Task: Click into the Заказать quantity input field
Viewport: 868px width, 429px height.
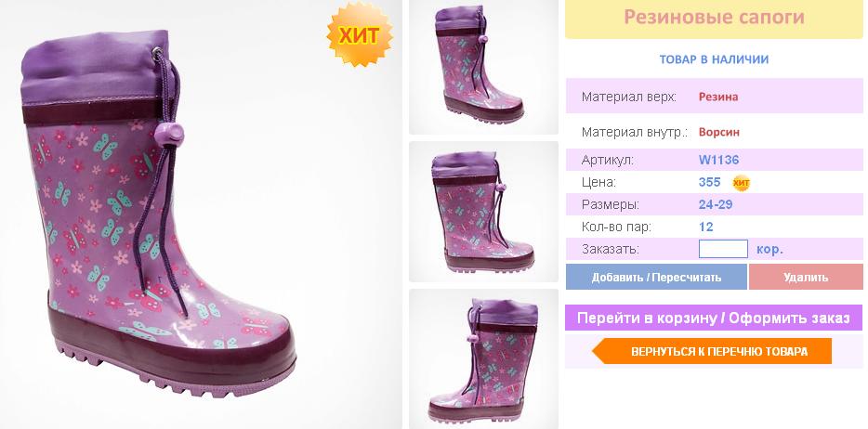Action: click(723, 249)
